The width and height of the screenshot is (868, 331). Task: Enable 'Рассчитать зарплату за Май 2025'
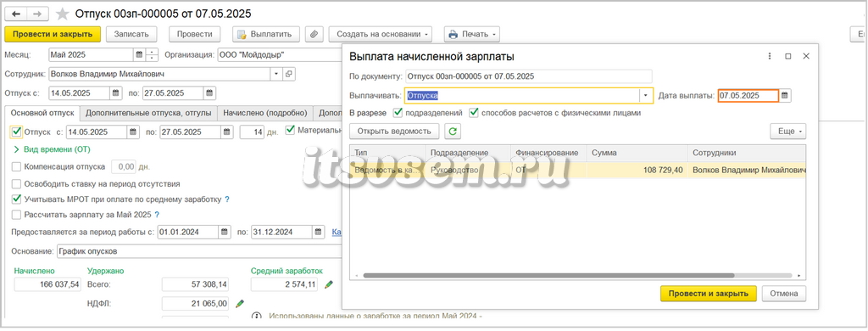[x=16, y=215]
